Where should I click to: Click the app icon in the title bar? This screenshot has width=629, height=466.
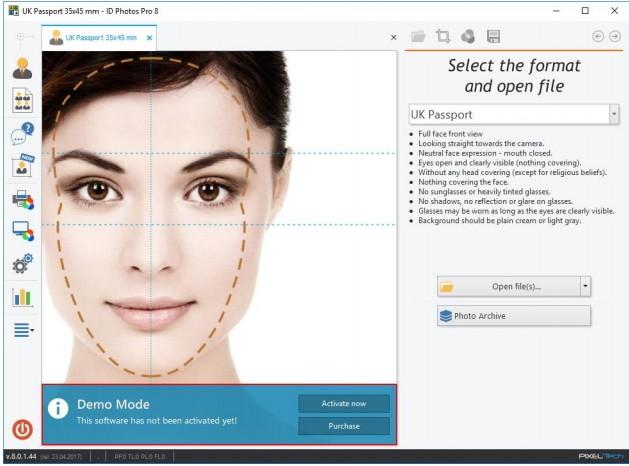(14, 11)
